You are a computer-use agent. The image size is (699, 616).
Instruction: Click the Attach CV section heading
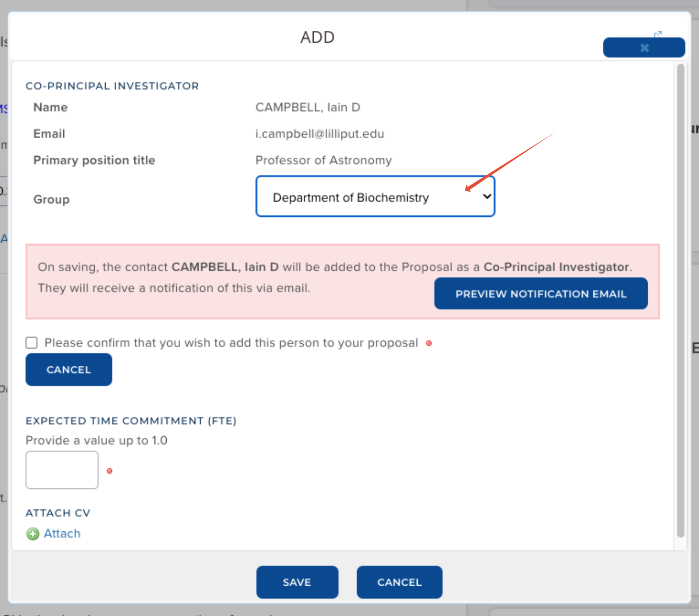[58, 513]
